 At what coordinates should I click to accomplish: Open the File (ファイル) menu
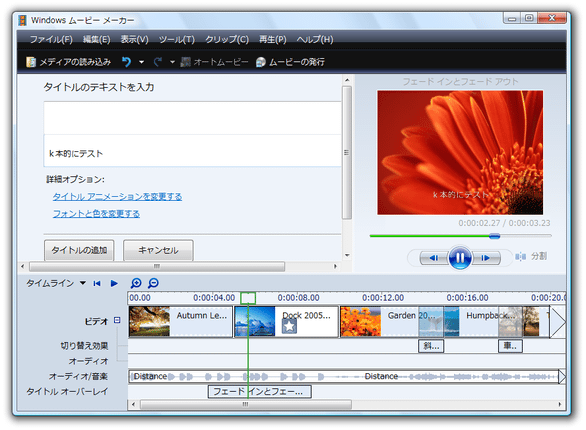51,40
